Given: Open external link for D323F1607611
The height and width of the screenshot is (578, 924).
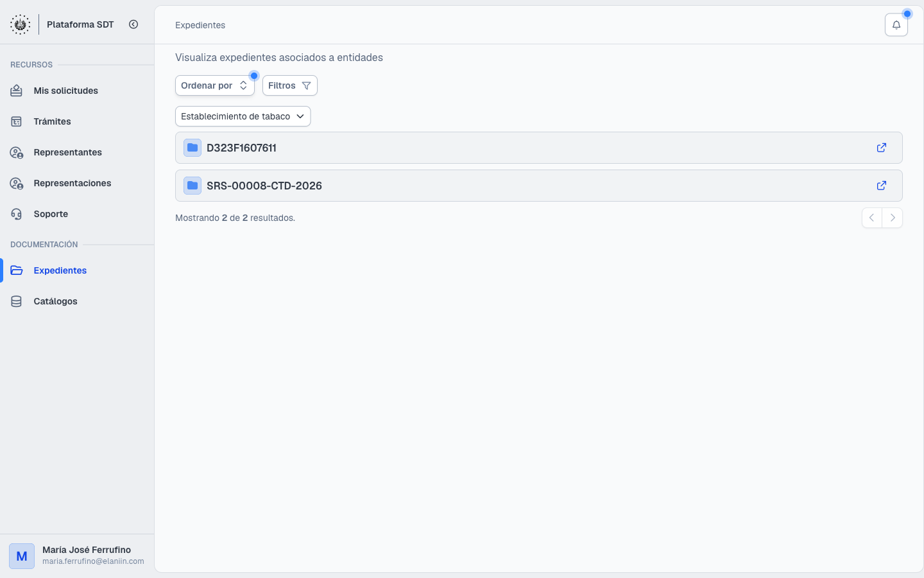Looking at the screenshot, I should tap(882, 148).
